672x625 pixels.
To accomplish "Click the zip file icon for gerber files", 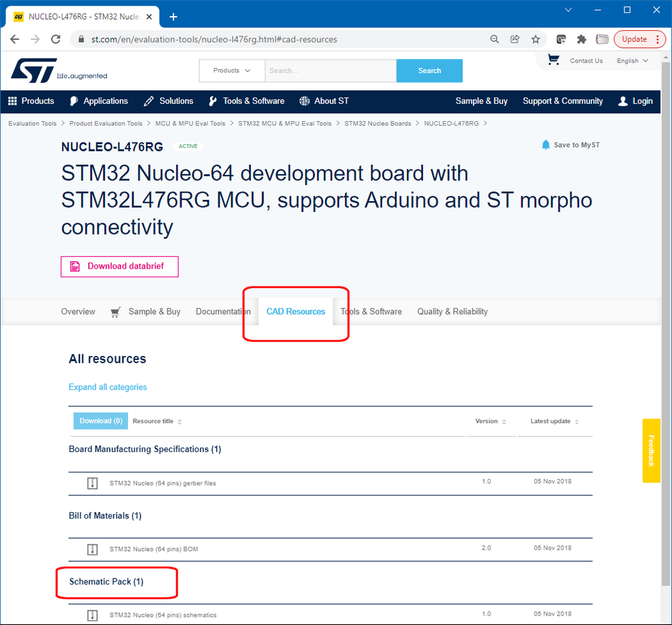I will (93, 483).
